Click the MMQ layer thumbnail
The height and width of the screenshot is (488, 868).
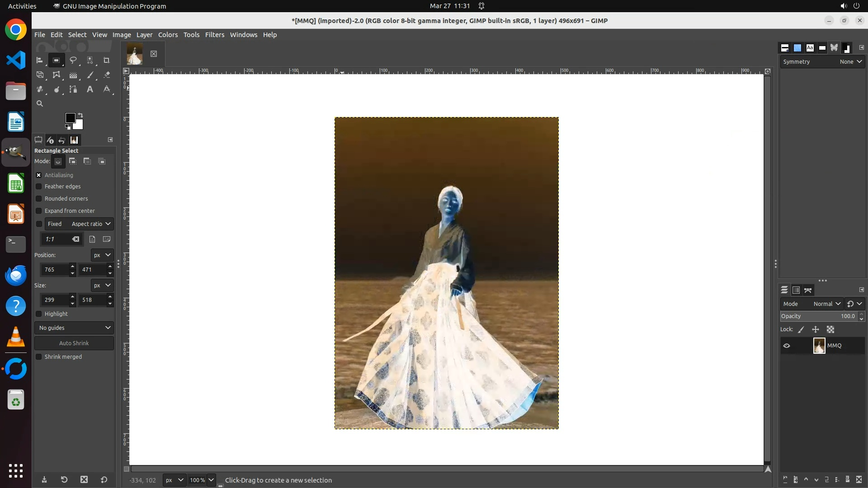(x=819, y=346)
